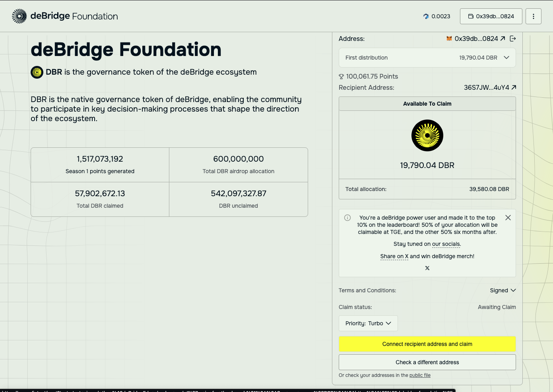The height and width of the screenshot is (392, 553).
Task: Click the '100,061.75 Points' text
Action: tap(372, 77)
